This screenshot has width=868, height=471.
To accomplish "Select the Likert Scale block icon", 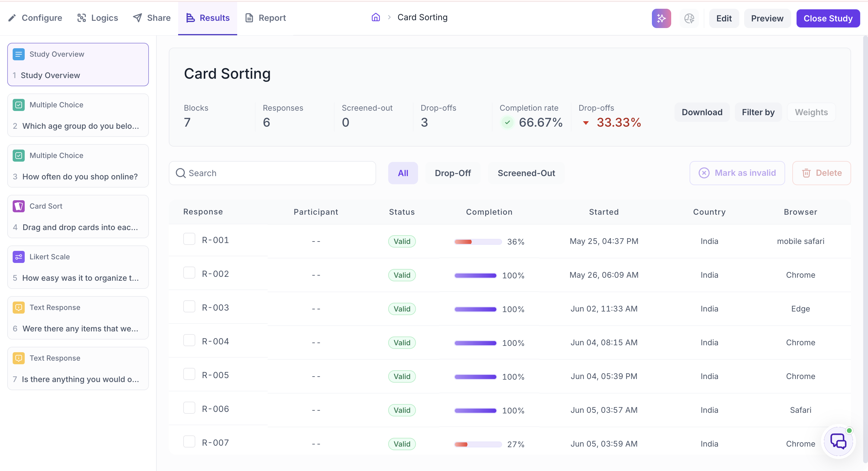I will coord(18,257).
